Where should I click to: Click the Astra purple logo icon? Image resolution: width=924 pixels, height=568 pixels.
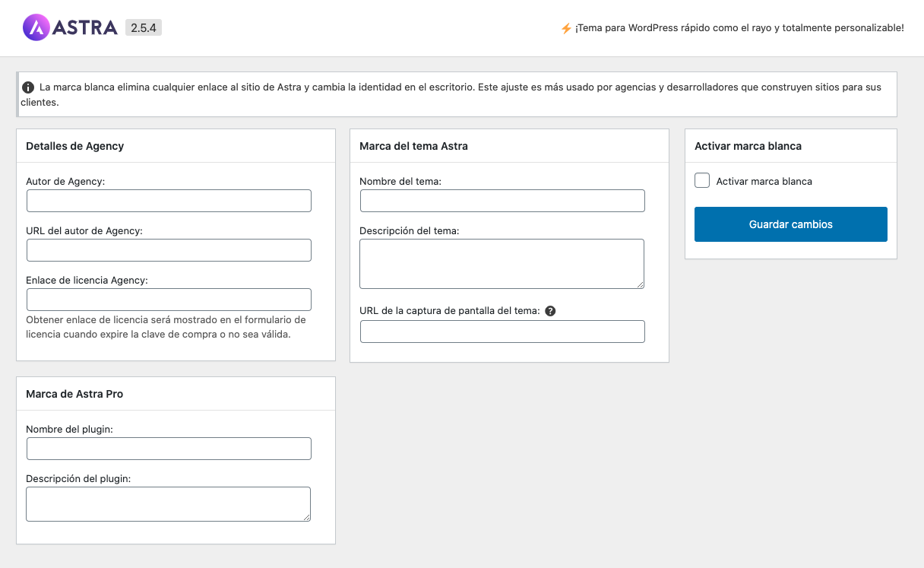tap(36, 28)
